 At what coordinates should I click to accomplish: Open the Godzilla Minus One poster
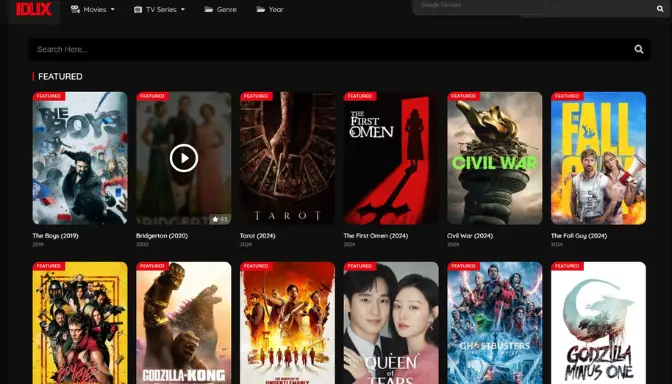599,323
